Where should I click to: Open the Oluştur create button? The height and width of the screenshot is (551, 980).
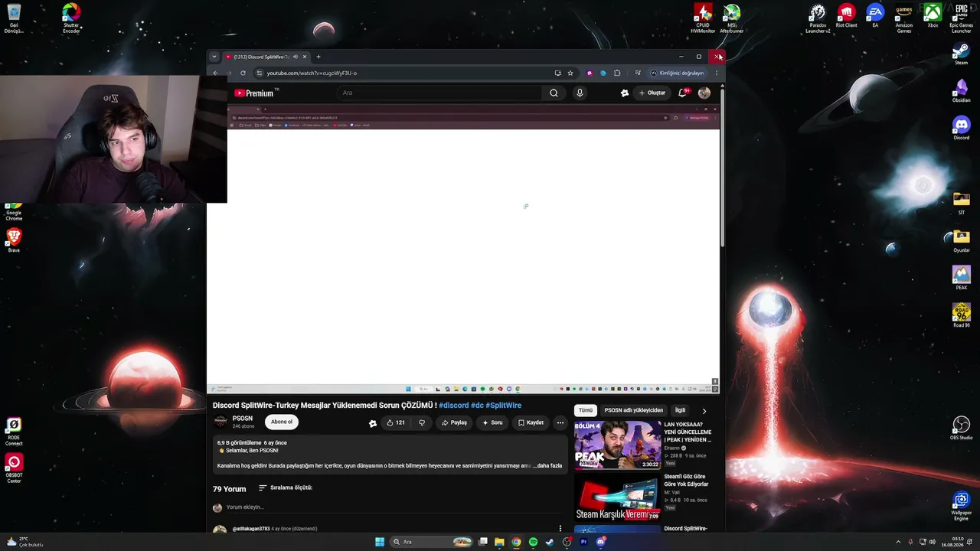point(652,93)
